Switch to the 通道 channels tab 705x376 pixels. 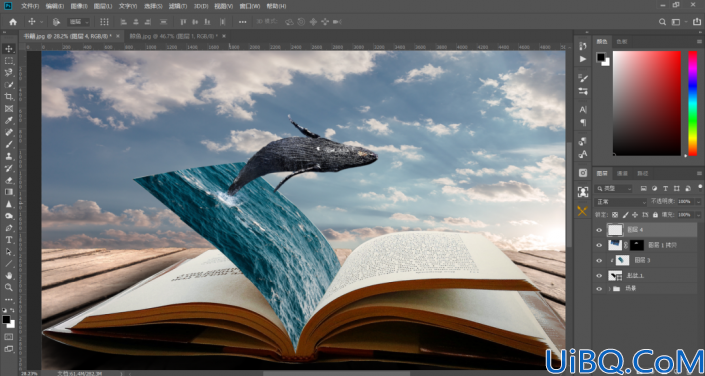coord(622,173)
